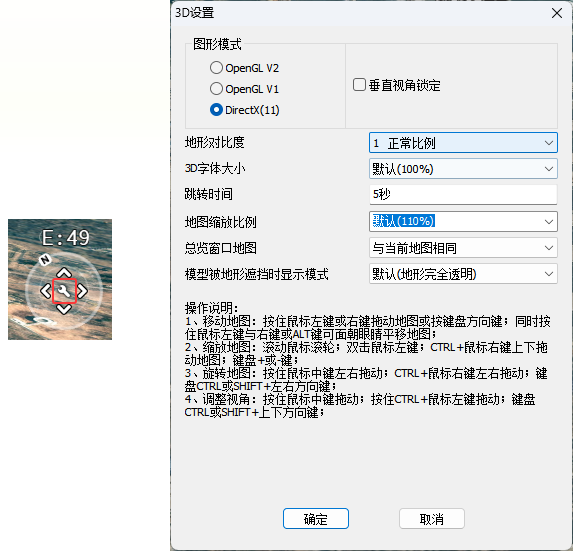The image size is (573, 553).
Task: Click the wrench settings icon on compass
Action: tap(64, 291)
